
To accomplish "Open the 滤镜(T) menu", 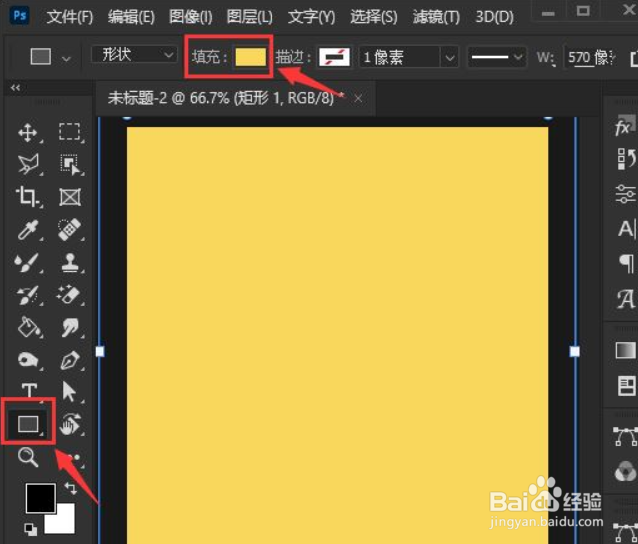I will 436,17.
